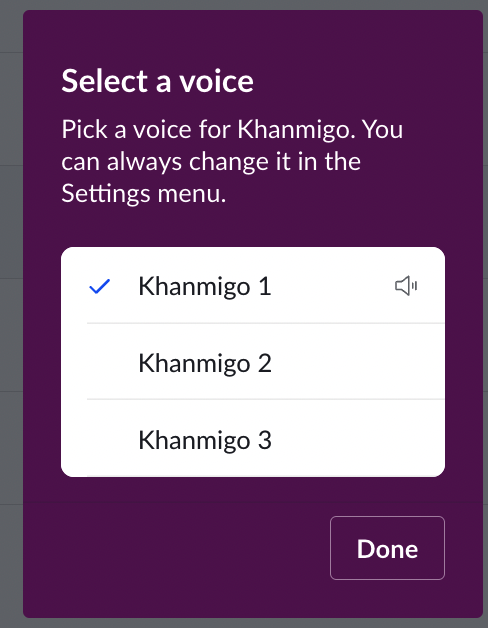Click the "Khanmigo 2" label text
The image size is (488, 628).
(205, 363)
